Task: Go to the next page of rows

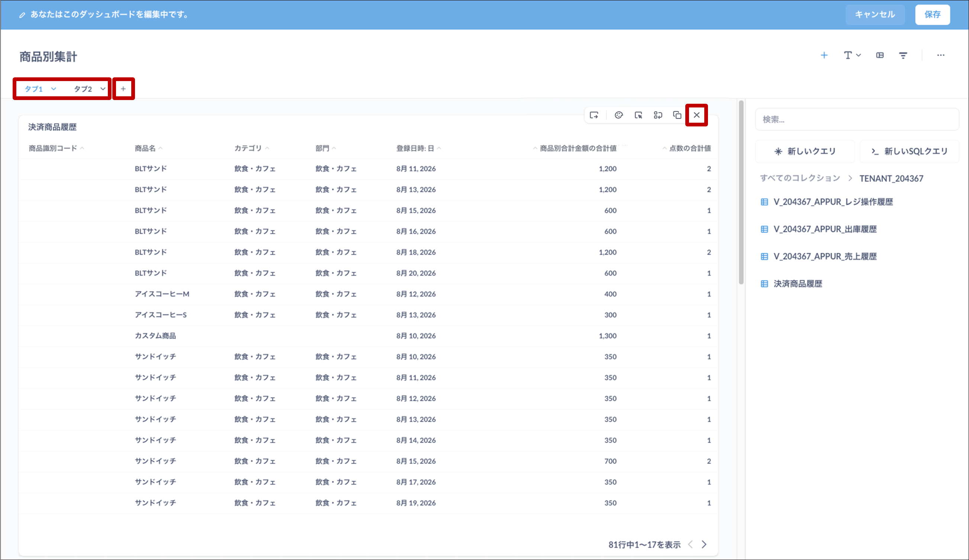Action: [x=704, y=544]
